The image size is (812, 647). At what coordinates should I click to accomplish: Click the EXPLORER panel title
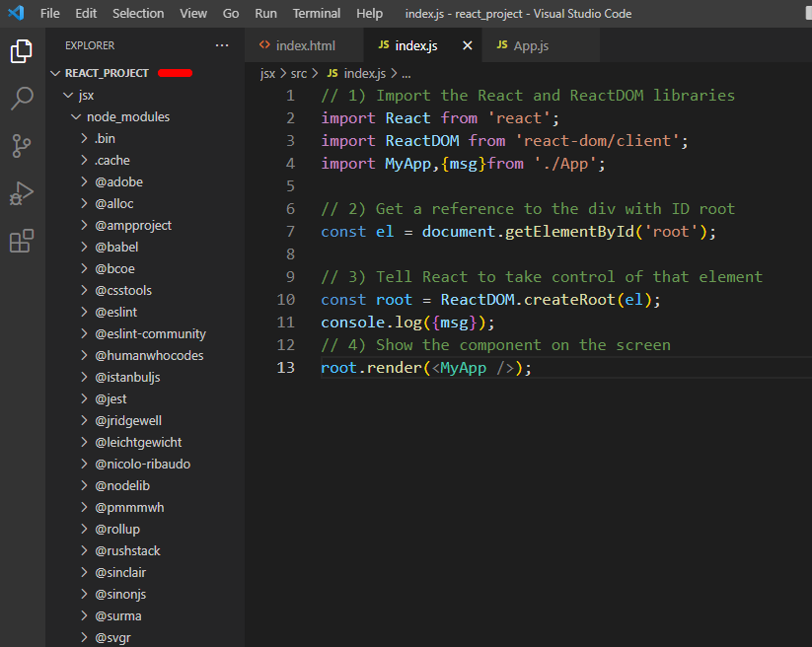[90, 45]
